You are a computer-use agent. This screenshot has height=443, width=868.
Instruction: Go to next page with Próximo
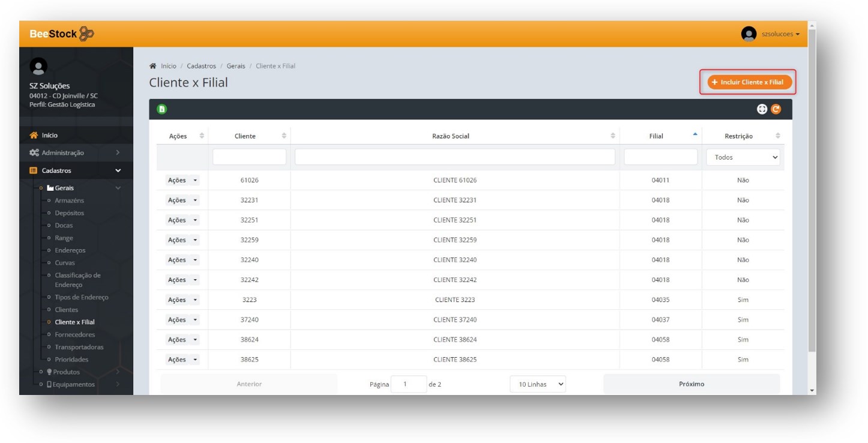pyautogui.click(x=691, y=384)
